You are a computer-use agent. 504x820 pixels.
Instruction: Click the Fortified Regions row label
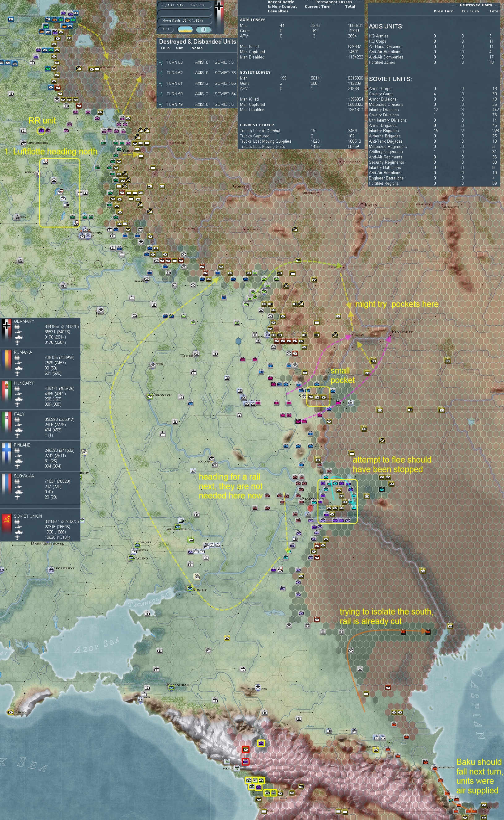click(384, 183)
